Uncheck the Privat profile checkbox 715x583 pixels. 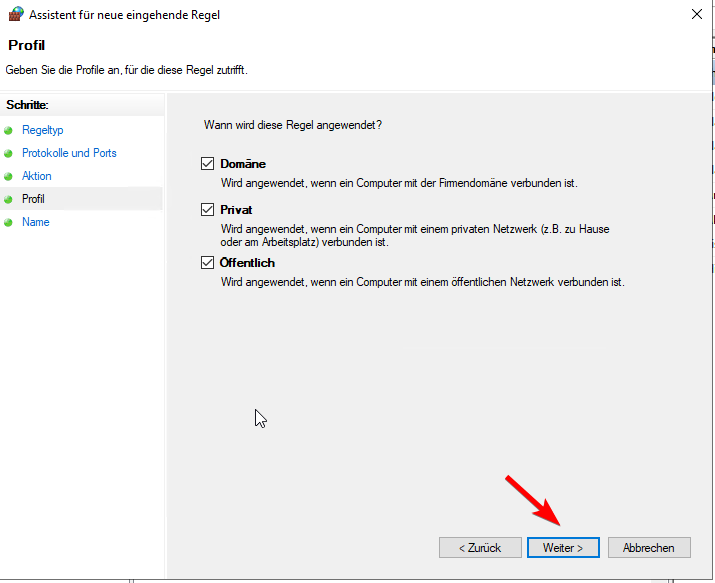pos(207,209)
